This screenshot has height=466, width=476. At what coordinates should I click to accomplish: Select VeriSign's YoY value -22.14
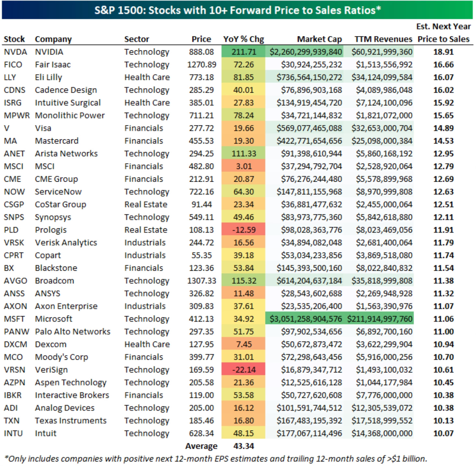click(244, 369)
